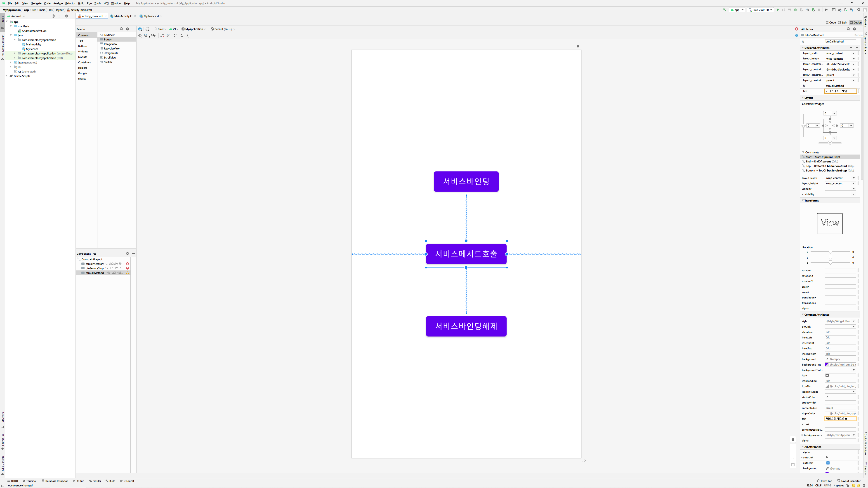The height and width of the screenshot is (488, 868).
Task: Expand the res folder in project tree
Action: pyautogui.click(x=10, y=67)
